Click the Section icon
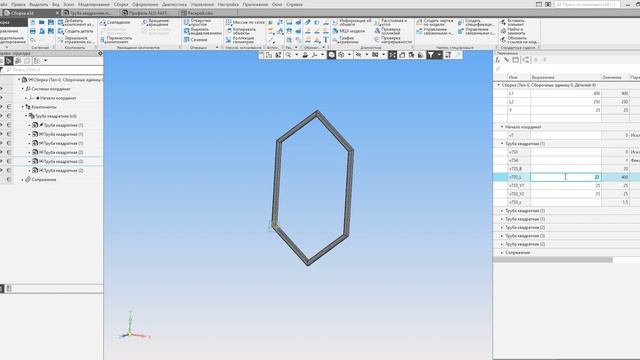640x360 pixels. pyautogui.click(x=187, y=40)
